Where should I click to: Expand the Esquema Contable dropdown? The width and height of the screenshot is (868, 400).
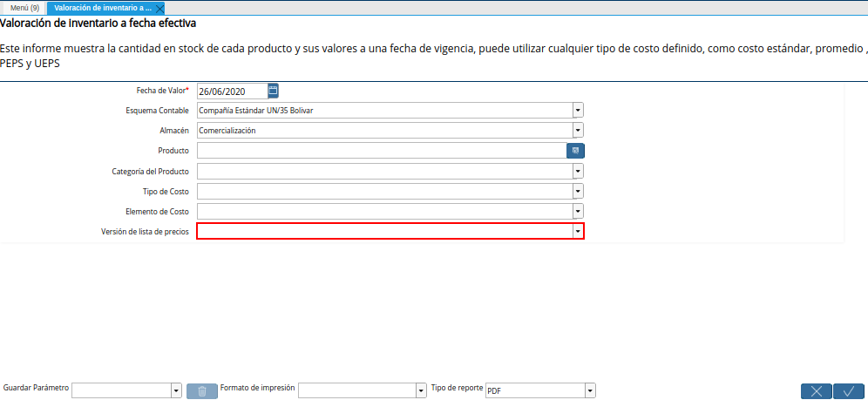pyautogui.click(x=578, y=111)
